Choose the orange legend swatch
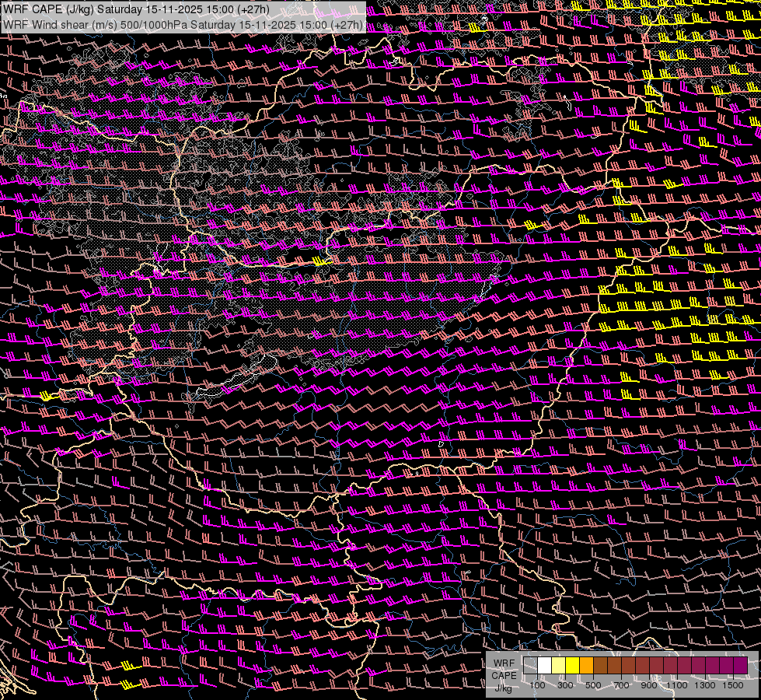The height and width of the screenshot is (700, 761). tap(586, 666)
